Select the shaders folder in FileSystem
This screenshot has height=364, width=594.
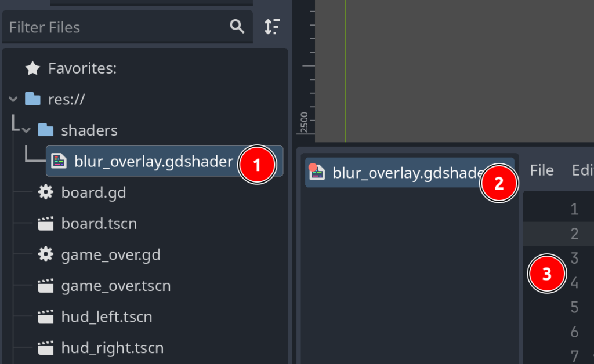[89, 130]
